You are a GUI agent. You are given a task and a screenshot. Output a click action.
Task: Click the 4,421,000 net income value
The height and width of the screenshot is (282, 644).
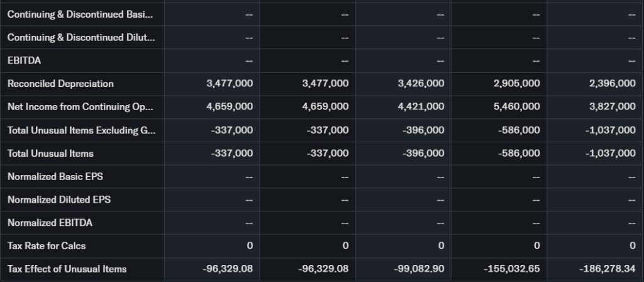tap(421, 107)
